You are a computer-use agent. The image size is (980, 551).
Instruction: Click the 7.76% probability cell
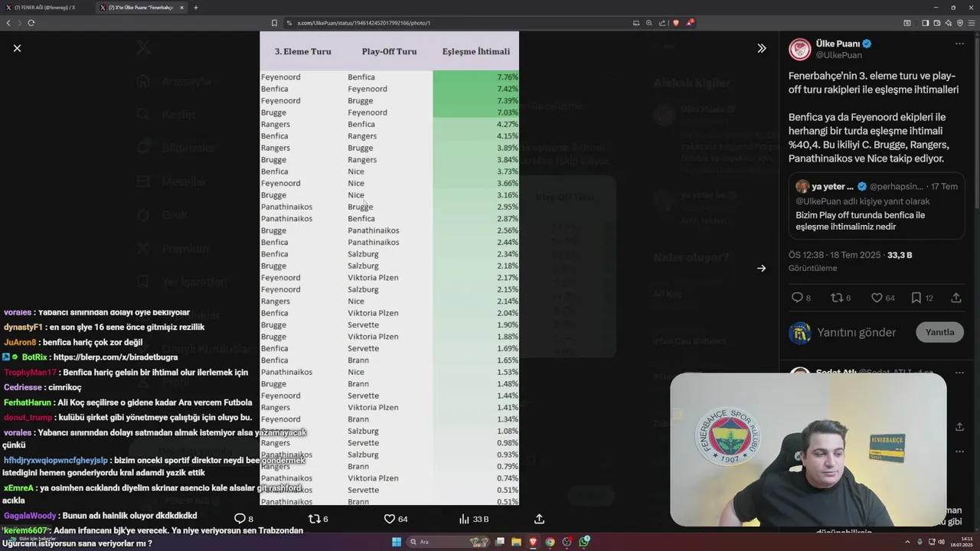click(x=475, y=77)
